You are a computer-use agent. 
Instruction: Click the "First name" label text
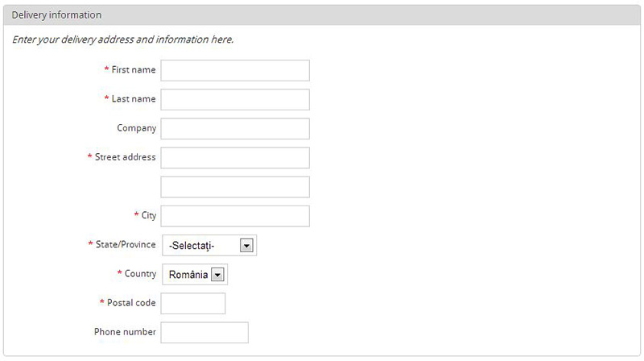[x=134, y=70]
